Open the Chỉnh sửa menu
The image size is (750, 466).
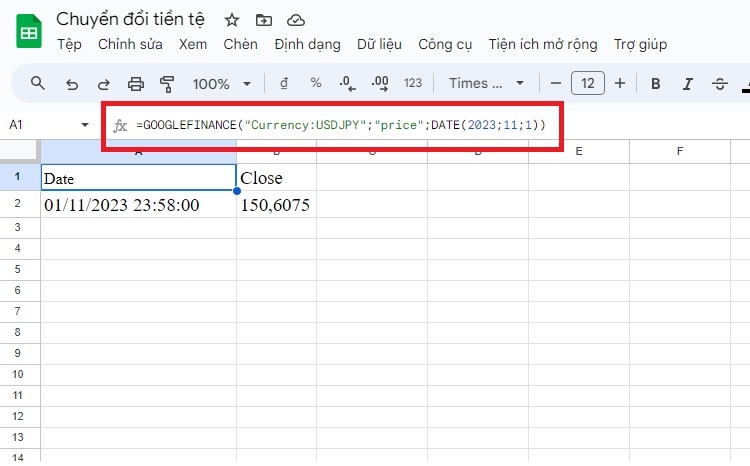(130, 44)
